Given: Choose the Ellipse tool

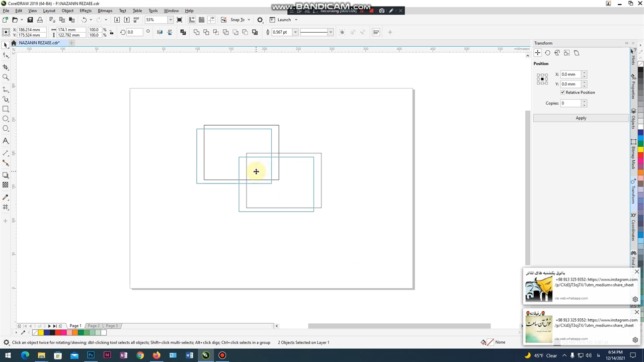Looking at the screenshot, I should pos(6,119).
